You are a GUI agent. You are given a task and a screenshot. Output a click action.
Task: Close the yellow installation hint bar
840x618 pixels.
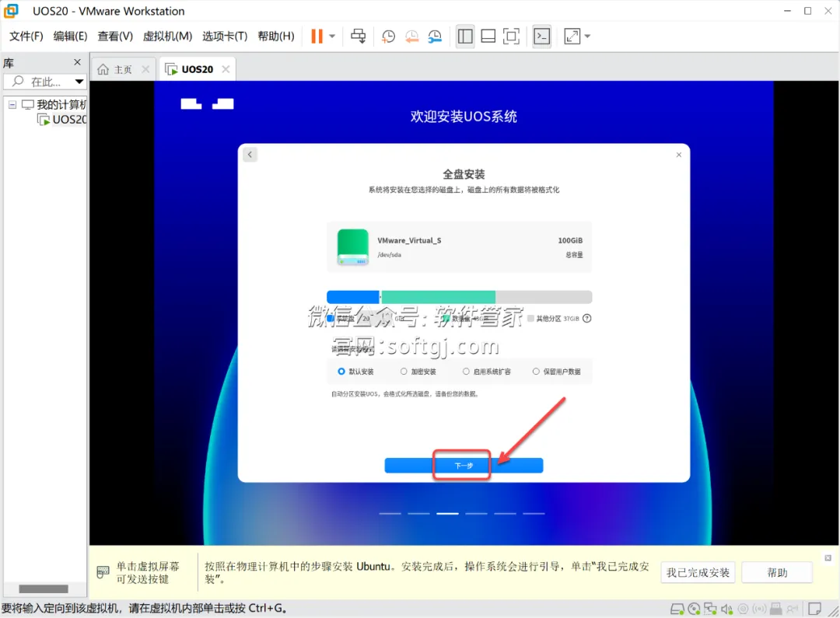tap(828, 557)
